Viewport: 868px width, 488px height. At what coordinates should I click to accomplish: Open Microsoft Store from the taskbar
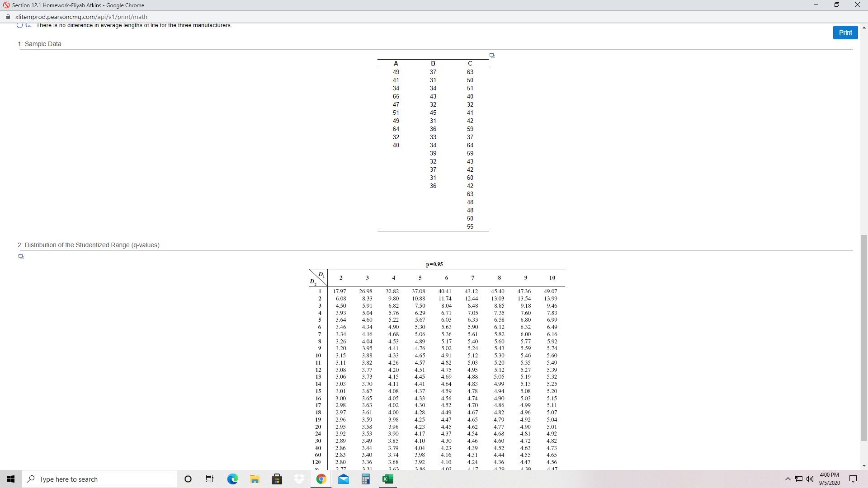click(x=277, y=479)
